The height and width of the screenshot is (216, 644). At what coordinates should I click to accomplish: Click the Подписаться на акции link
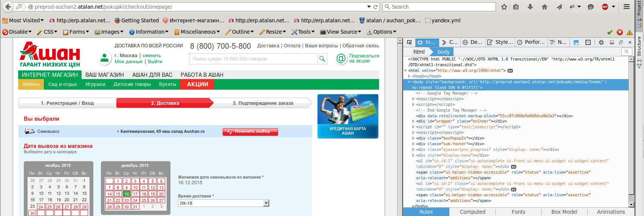364,58
